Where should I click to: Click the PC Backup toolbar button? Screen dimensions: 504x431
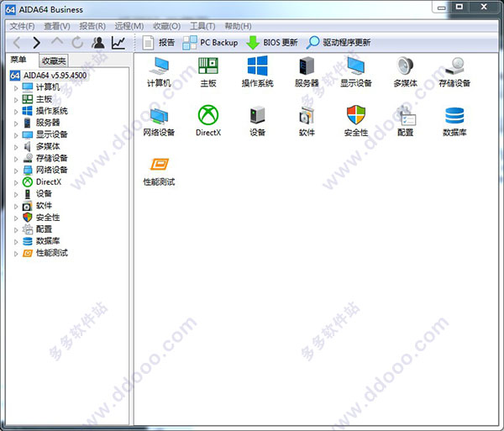pyautogui.click(x=210, y=42)
